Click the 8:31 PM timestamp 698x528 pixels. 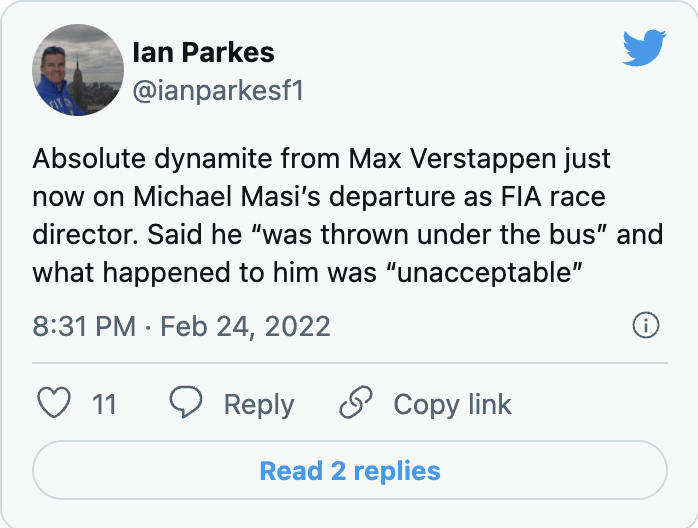click(83, 326)
